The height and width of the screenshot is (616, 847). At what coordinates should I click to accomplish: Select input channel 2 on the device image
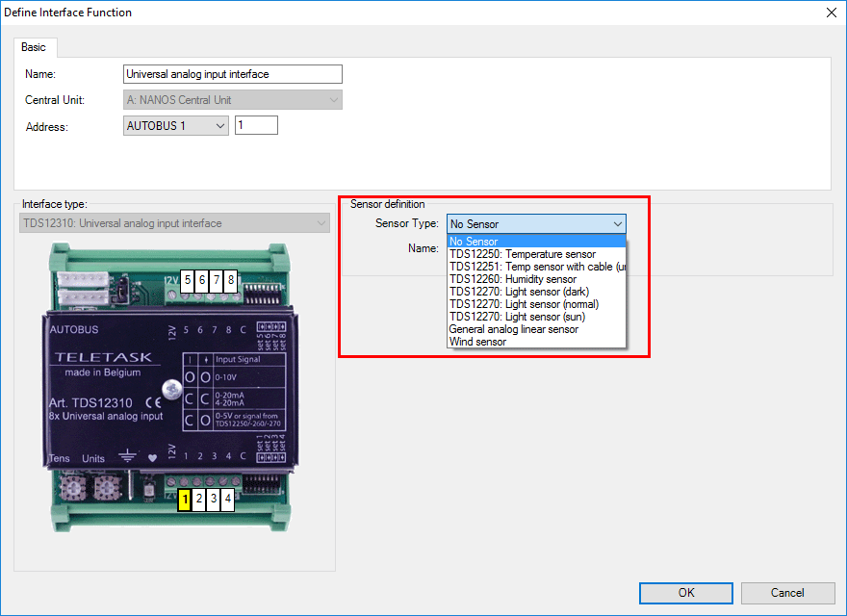(x=199, y=500)
